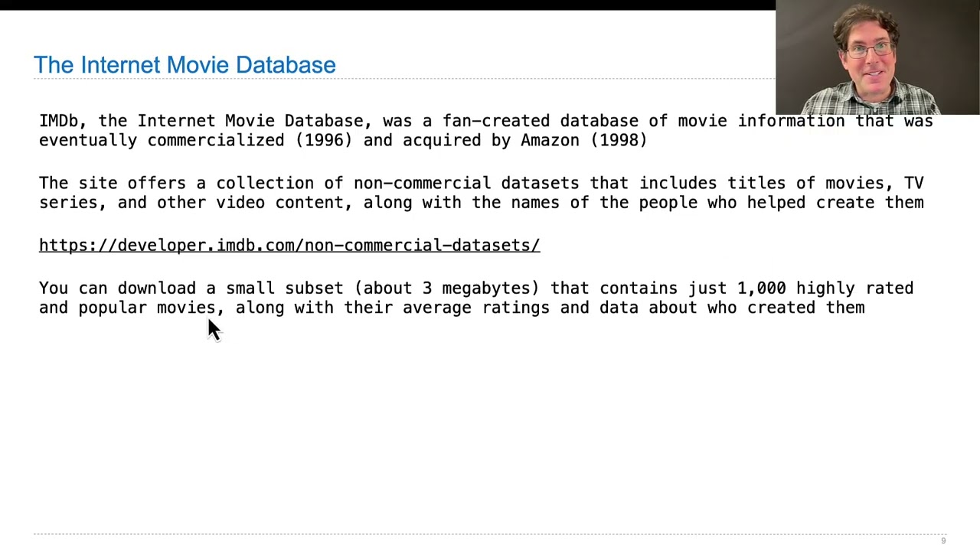Click the phrase "non-commercial datasets" in the second paragraph
Screen dimensions: 980x551
466,184
